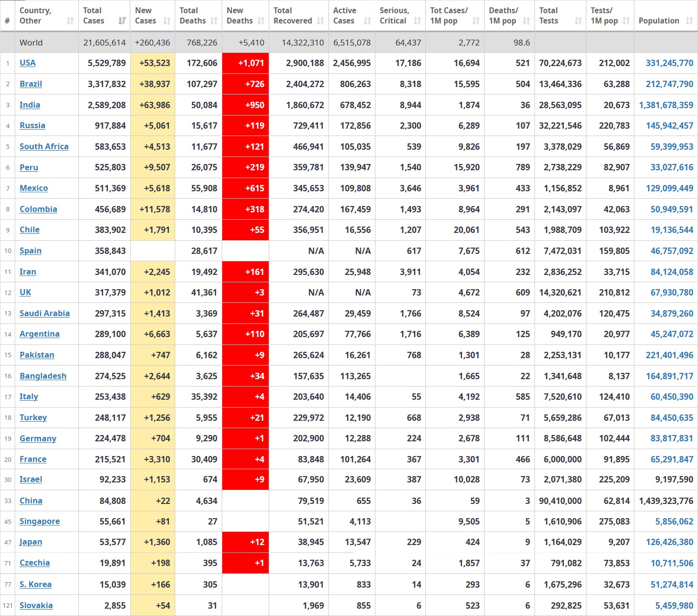Sort by Population arrow icon
Image resolution: width=698 pixels, height=616 pixels.
click(x=689, y=21)
